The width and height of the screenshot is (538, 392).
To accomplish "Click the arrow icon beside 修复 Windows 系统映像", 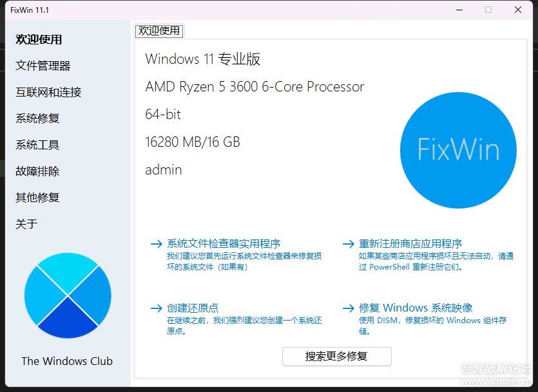I will click(349, 308).
